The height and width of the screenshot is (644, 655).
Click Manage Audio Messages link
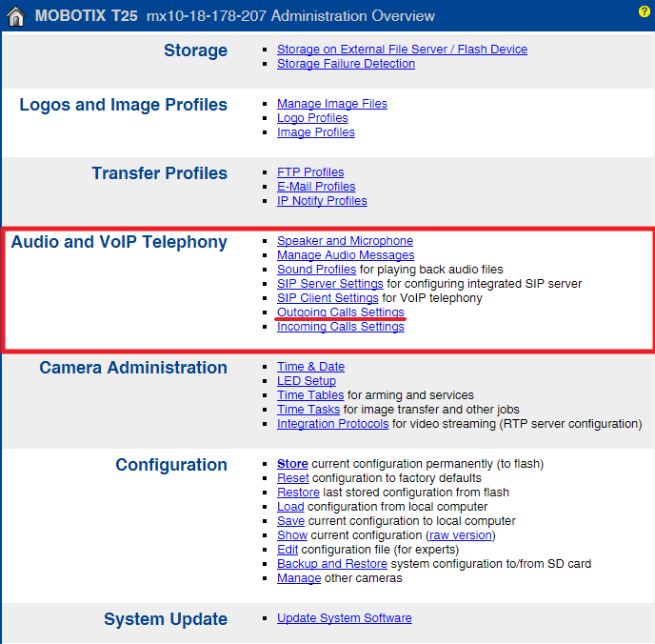[x=346, y=255]
